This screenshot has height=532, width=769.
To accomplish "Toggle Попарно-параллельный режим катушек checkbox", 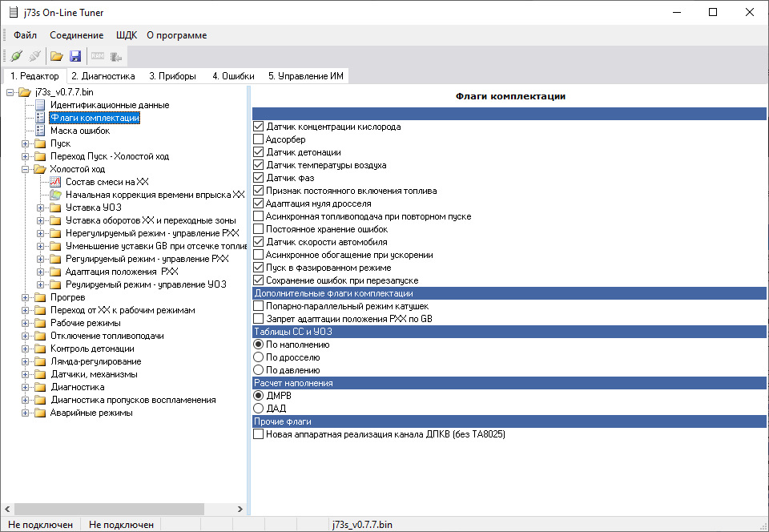I will 258,306.
